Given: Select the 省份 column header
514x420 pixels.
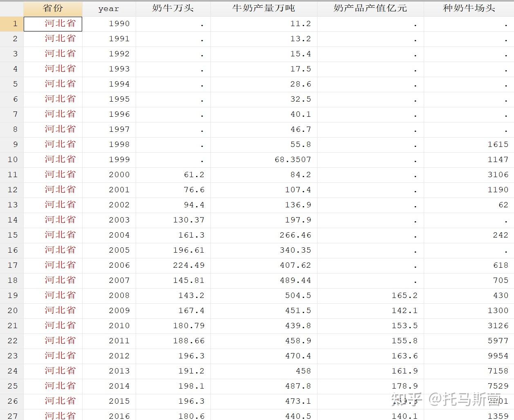Looking at the screenshot, I should pyautogui.click(x=53, y=7).
